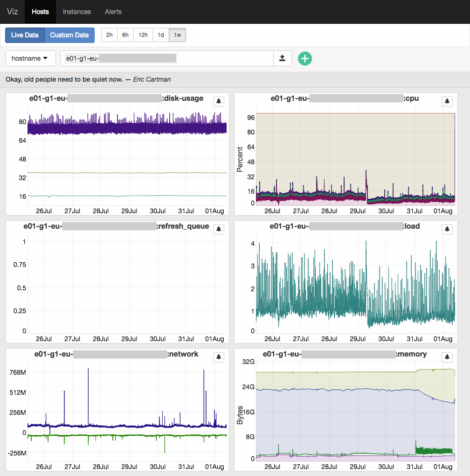Click the green plus button to add a chart
This screenshot has height=476, width=470.
(x=304, y=58)
